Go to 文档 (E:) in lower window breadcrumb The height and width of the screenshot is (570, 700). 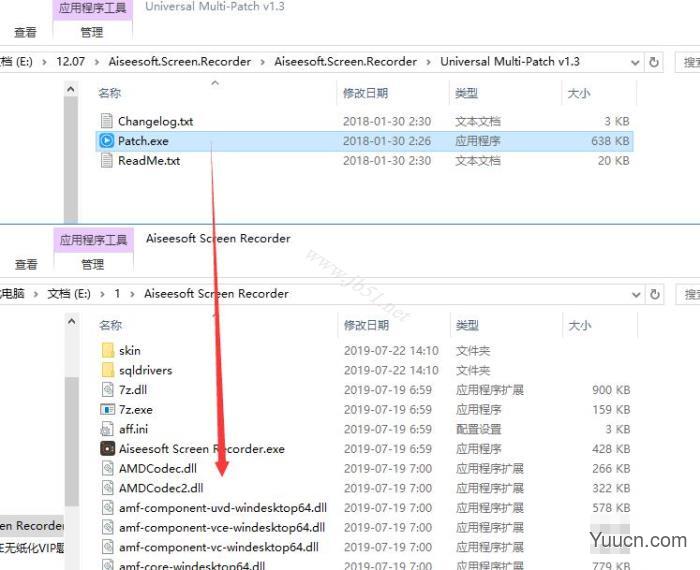pyautogui.click(x=69, y=294)
